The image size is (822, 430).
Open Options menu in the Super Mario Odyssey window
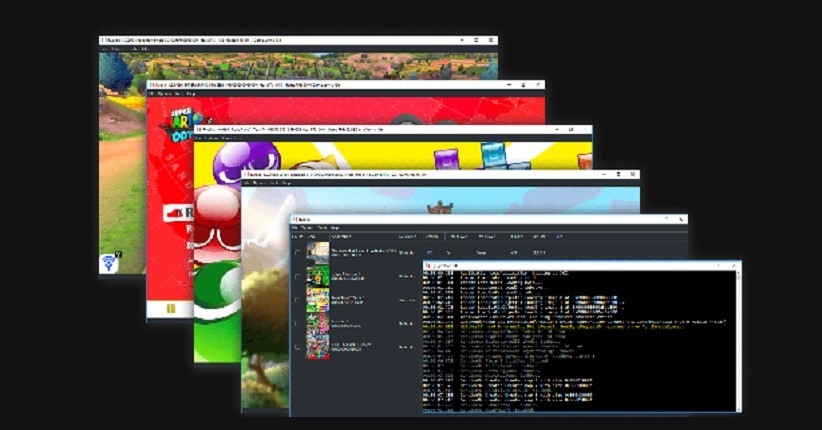pyautogui.click(x=164, y=93)
